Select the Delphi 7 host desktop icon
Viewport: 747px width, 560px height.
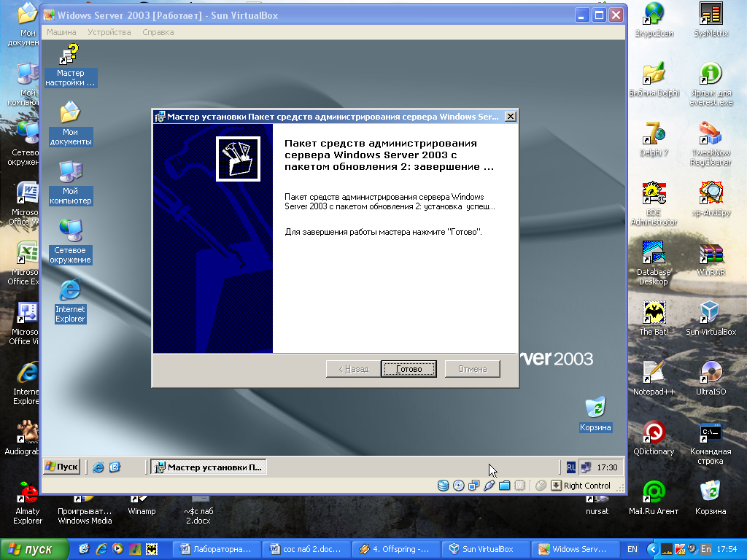click(x=654, y=139)
